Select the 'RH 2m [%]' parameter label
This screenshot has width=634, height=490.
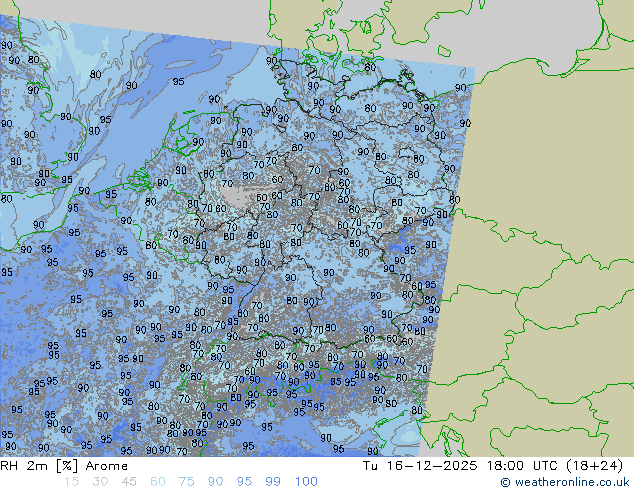pos(39,466)
